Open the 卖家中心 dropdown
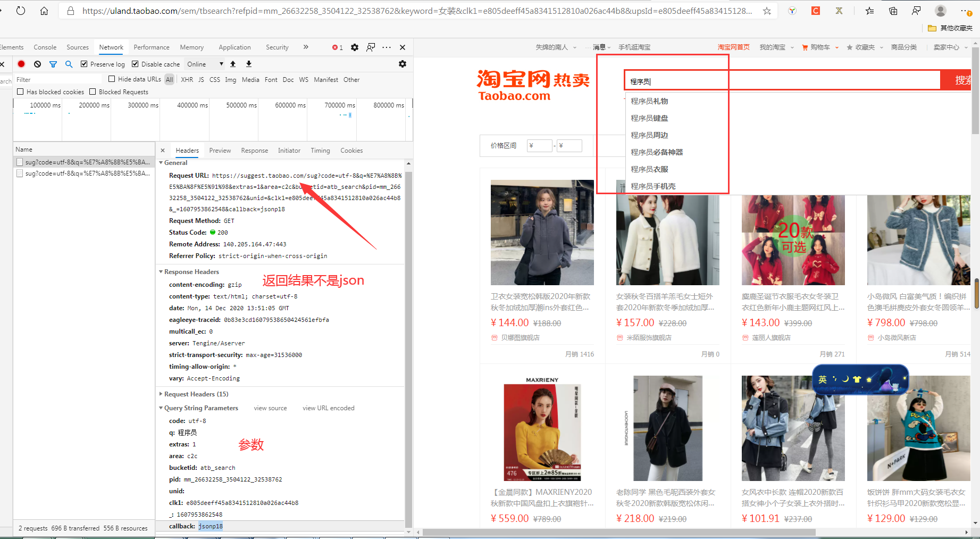This screenshot has width=980, height=539. pos(950,47)
